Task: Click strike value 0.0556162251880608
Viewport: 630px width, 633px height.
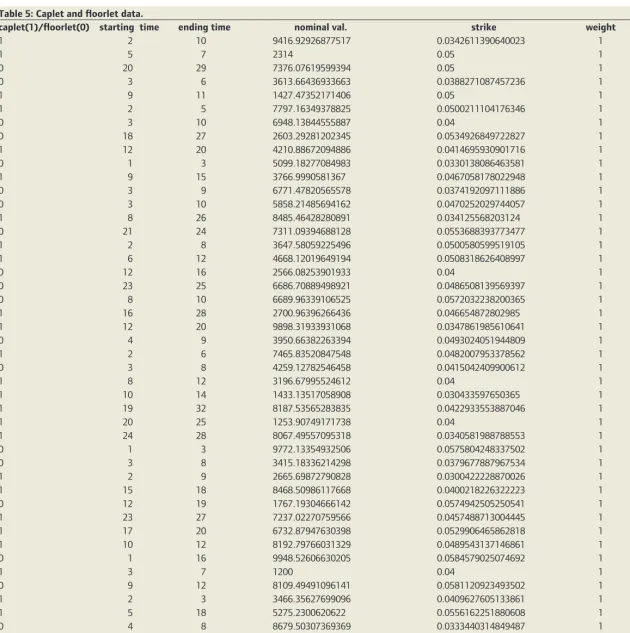Action: coord(481,613)
